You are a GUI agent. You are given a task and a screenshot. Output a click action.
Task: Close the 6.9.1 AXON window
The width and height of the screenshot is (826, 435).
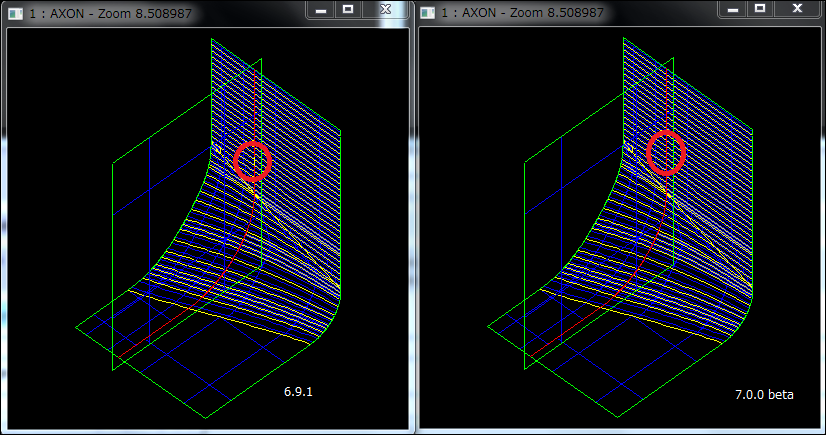click(384, 8)
